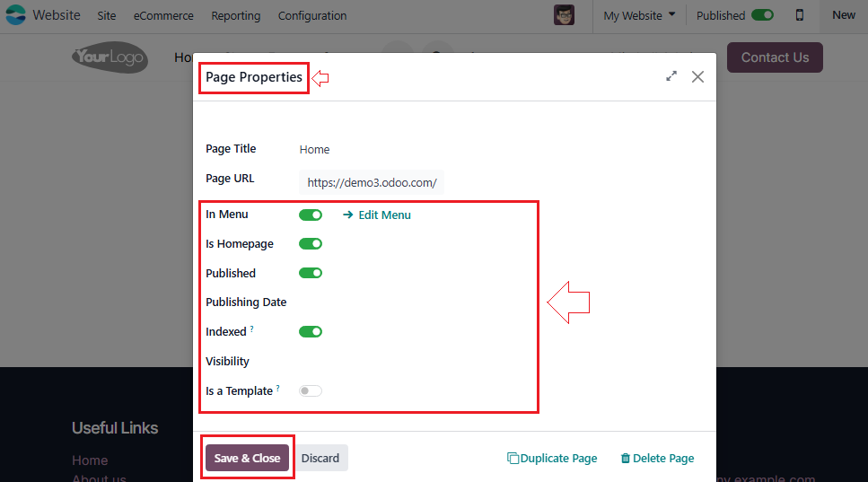This screenshot has width=868, height=482.
Task: Open the Configuration menu
Action: (x=312, y=16)
